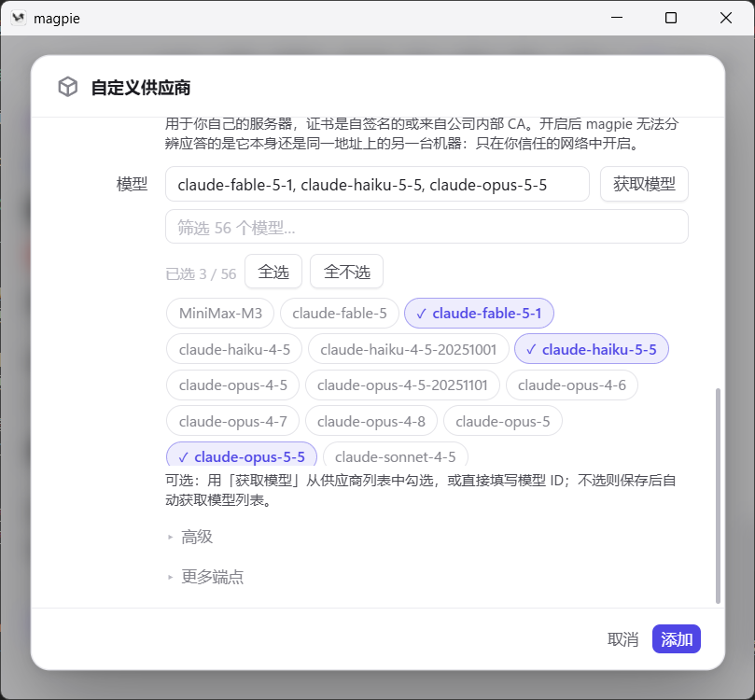Select the claude-opus-4-5-20251101 chip
This screenshot has width=755, height=700.
(x=402, y=385)
